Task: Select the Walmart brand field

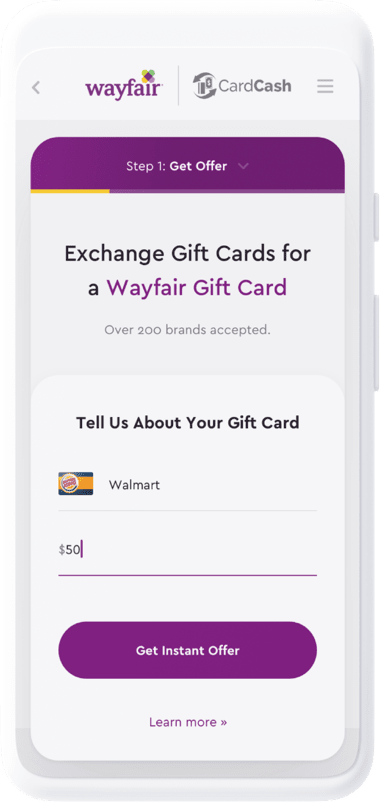Action: click(187, 484)
